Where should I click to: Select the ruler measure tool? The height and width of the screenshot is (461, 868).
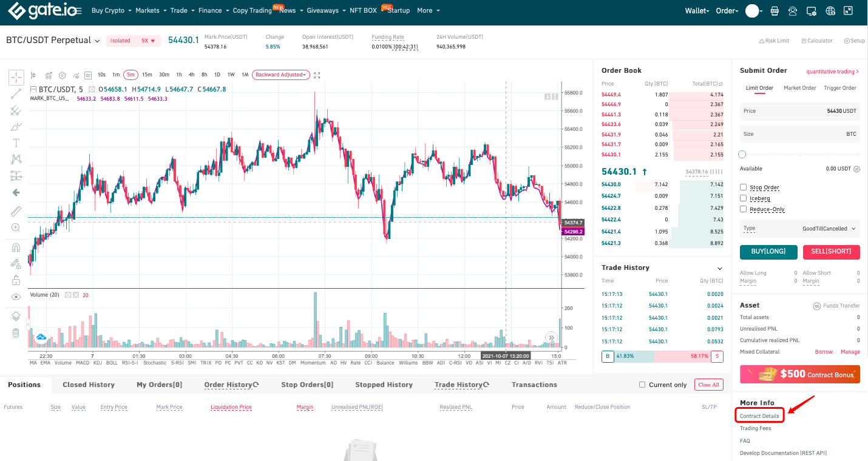[x=16, y=211]
